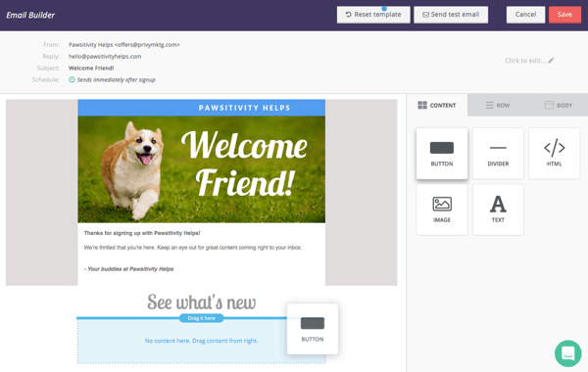Select the Divider content block
Screen dimensions: 588x372
[498, 154]
